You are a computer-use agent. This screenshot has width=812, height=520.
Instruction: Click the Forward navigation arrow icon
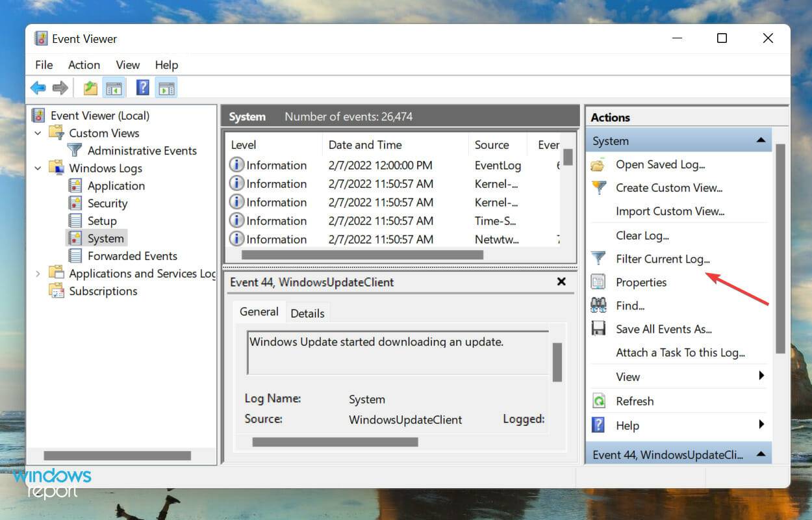60,87
